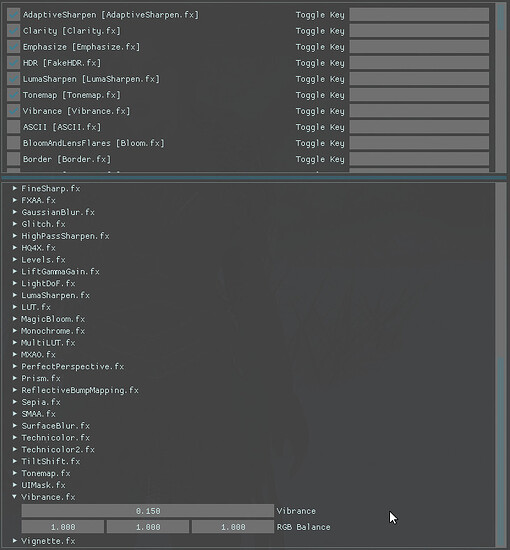Select the LUT.fx tree row

tap(36, 307)
